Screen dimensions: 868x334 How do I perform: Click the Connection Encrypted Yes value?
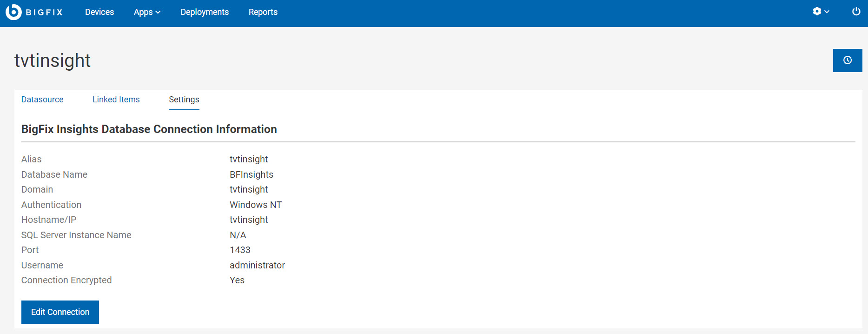pos(237,280)
